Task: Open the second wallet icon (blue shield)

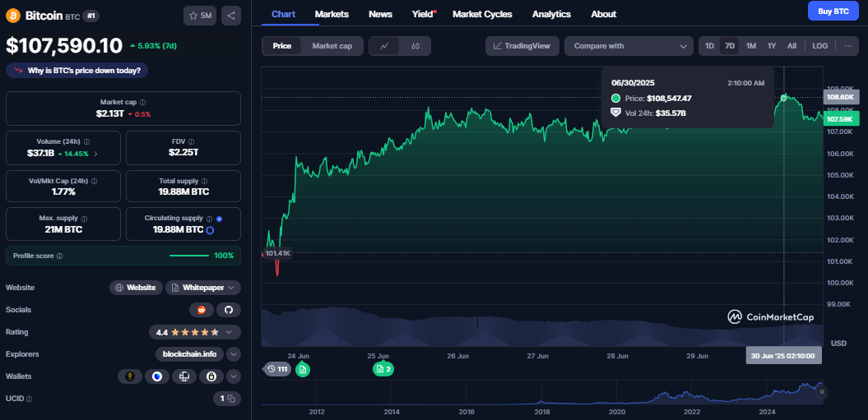Action: tap(157, 376)
